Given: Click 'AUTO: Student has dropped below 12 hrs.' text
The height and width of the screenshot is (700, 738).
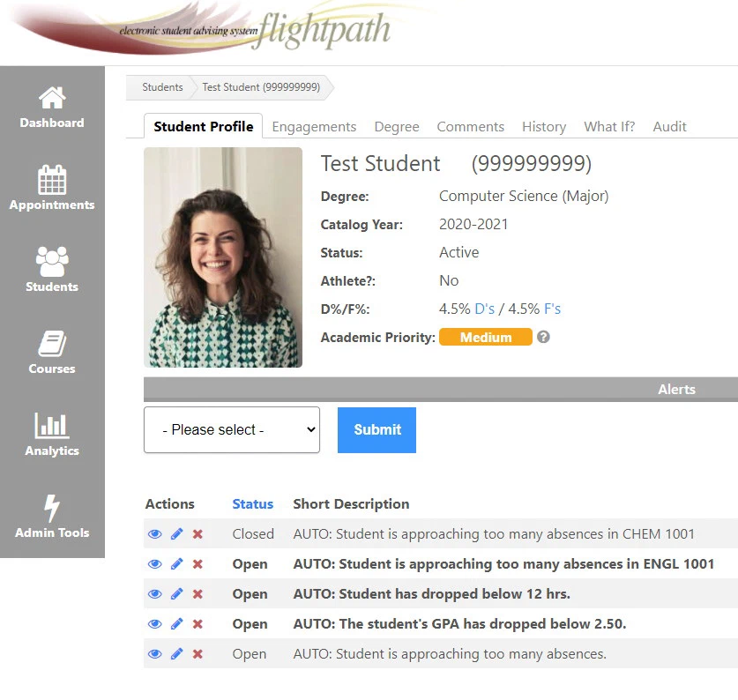Looking at the screenshot, I should coord(431,594).
